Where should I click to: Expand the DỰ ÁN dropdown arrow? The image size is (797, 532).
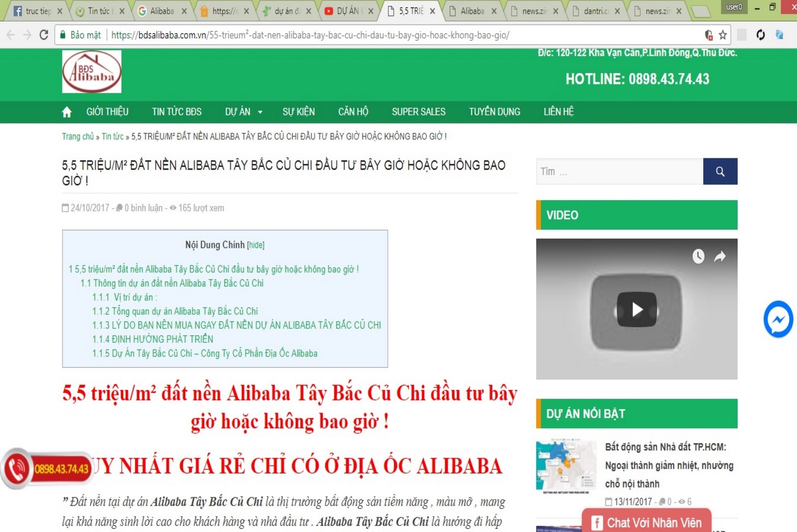260,112
